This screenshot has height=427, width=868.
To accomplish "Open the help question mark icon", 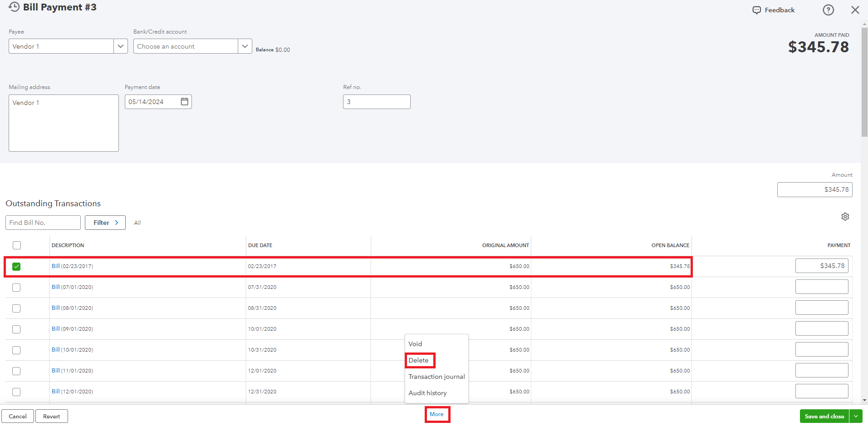I will click(828, 10).
